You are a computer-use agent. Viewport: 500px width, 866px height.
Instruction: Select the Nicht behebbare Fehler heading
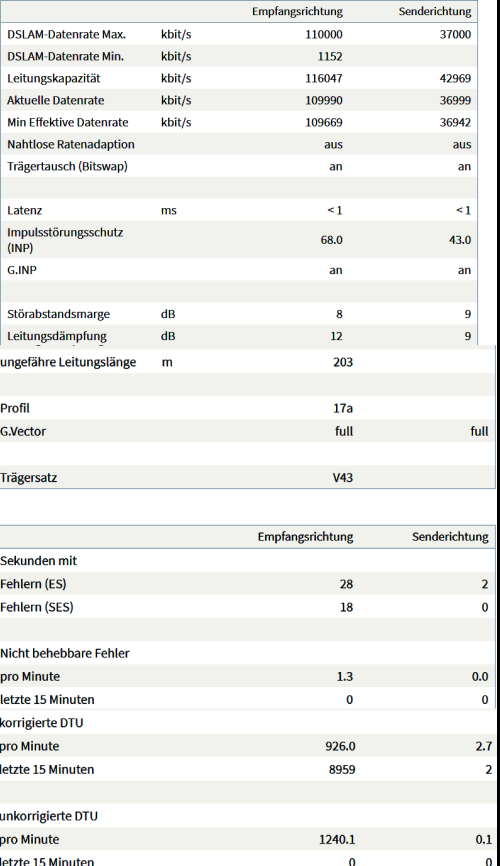[x=65, y=653]
